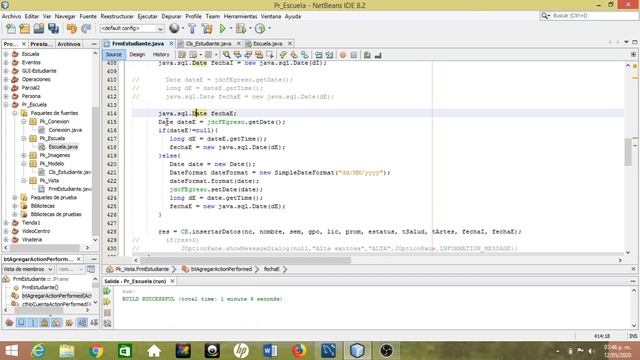The height and width of the screenshot is (360, 640).
Task: Collapse the Paquetes de fuentes node
Action: tap(15, 113)
